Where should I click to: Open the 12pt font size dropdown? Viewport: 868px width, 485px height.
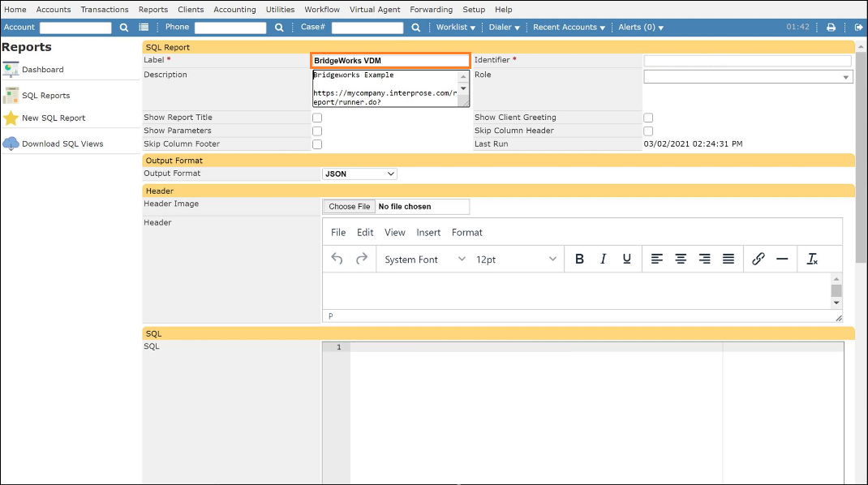516,259
